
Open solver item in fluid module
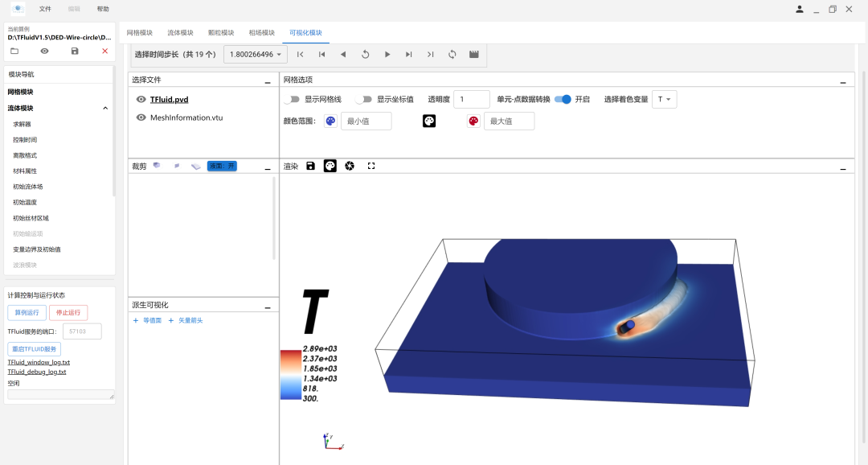pyautogui.click(x=23, y=124)
